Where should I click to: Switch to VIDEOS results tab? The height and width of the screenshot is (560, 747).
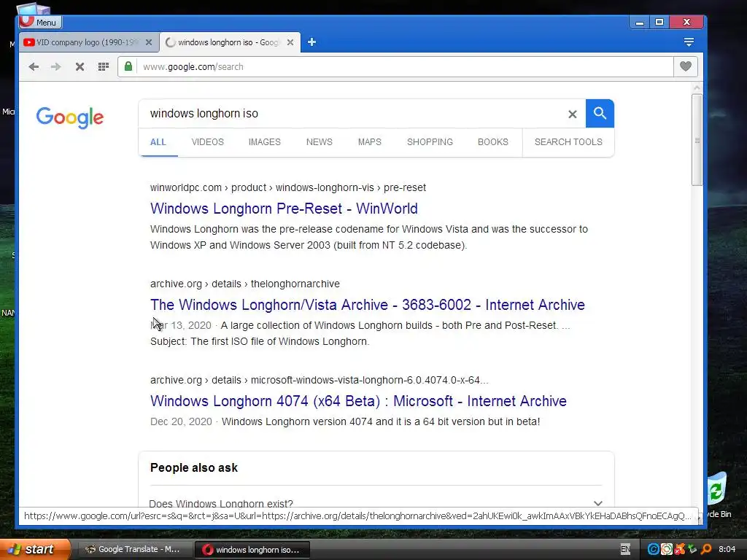(x=208, y=142)
